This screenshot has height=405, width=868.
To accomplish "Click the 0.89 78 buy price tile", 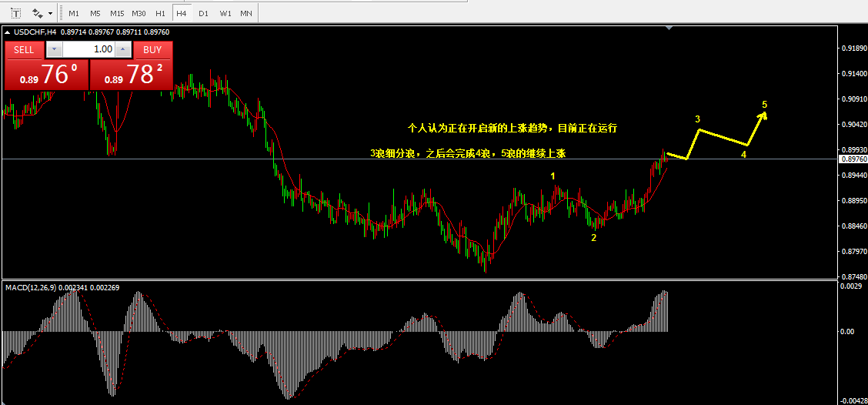I will (131, 74).
